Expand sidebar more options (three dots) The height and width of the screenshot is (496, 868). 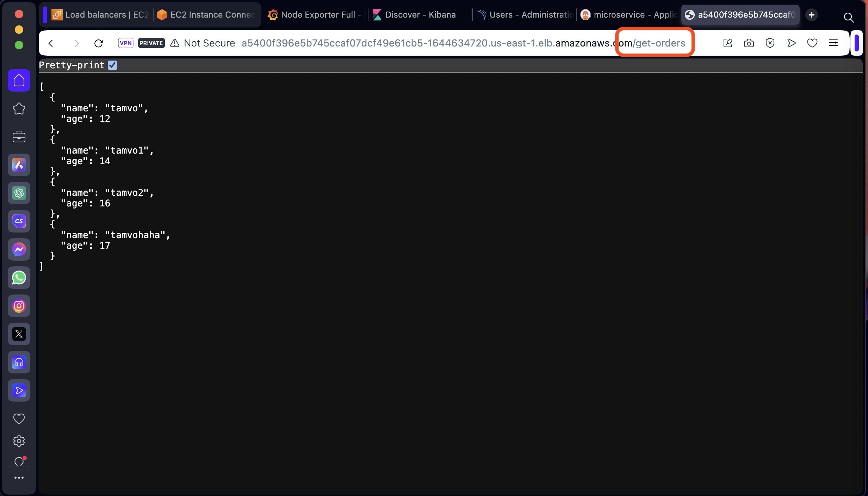pyautogui.click(x=19, y=478)
